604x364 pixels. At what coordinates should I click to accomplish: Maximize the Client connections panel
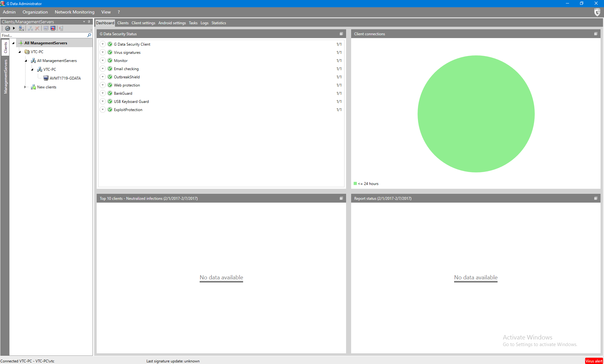tap(595, 34)
